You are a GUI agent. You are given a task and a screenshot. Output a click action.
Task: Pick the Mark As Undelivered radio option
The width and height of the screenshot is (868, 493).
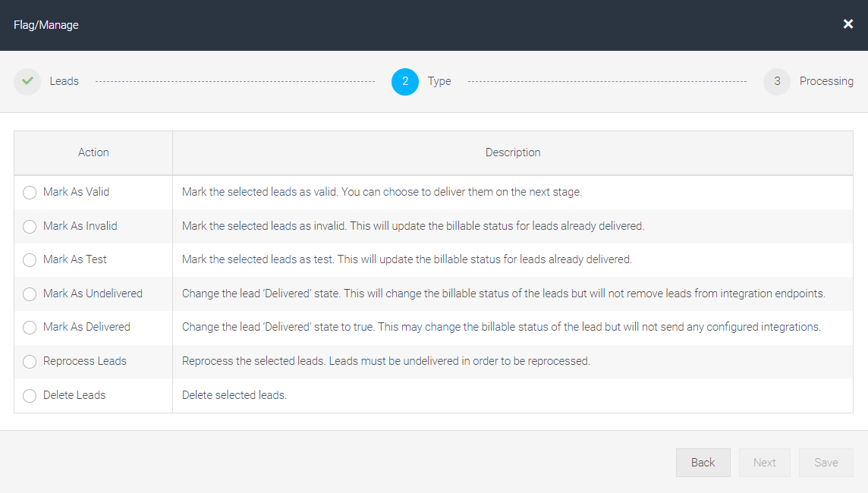pyautogui.click(x=30, y=294)
